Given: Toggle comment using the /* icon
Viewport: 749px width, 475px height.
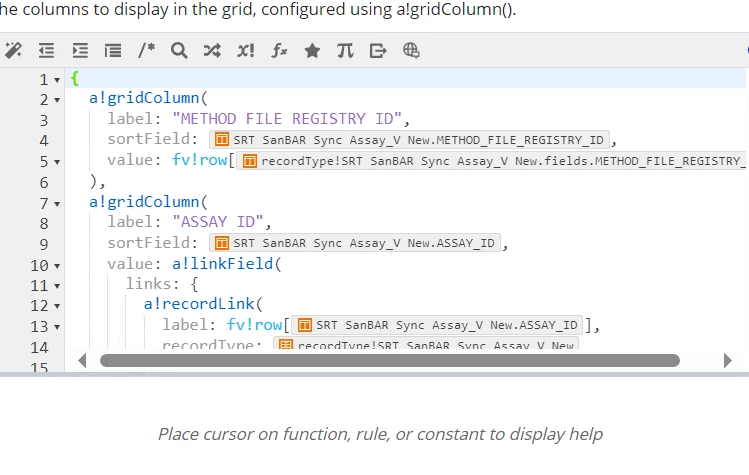Looking at the screenshot, I should (x=146, y=50).
